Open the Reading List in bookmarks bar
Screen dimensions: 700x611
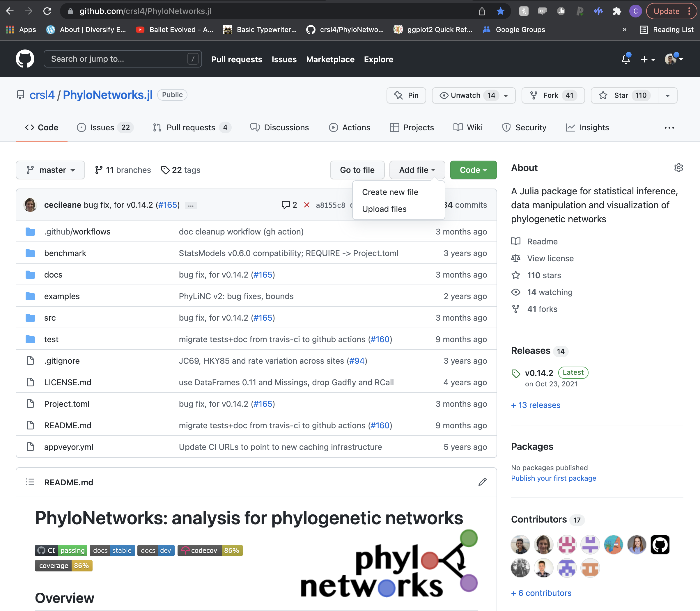pyautogui.click(x=666, y=30)
